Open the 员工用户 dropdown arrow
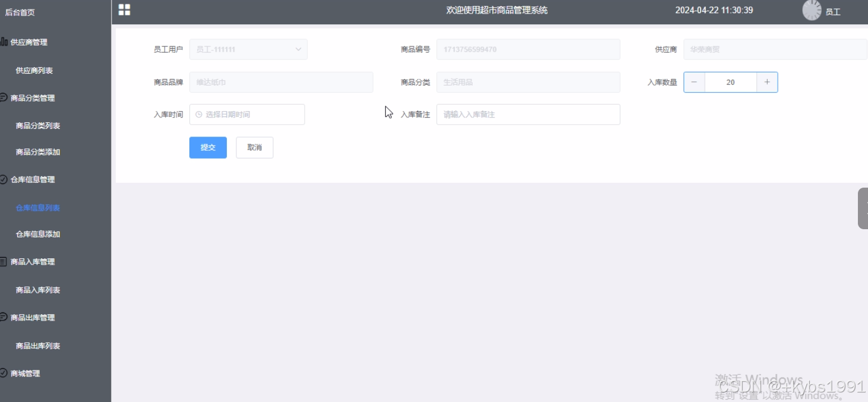Screen dimensions: 868x402 coord(299,49)
